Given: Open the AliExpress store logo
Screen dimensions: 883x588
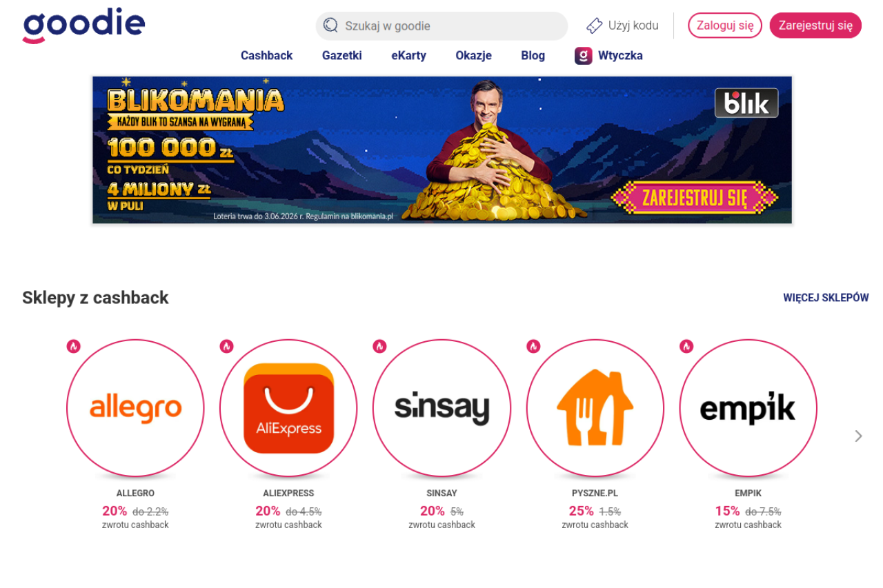Looking at the screenshot, I should (288, 408).
